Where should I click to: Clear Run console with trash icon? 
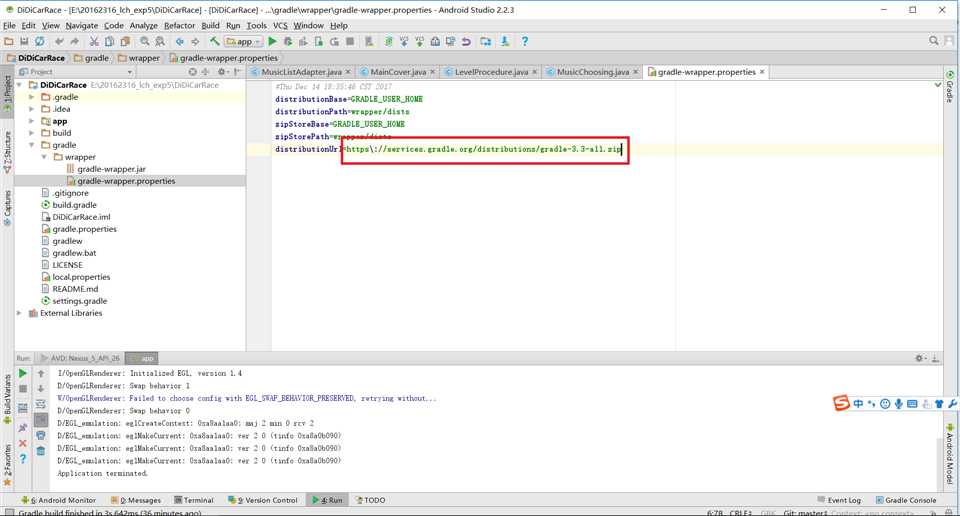pyautogui.click(x=40, y=451)
